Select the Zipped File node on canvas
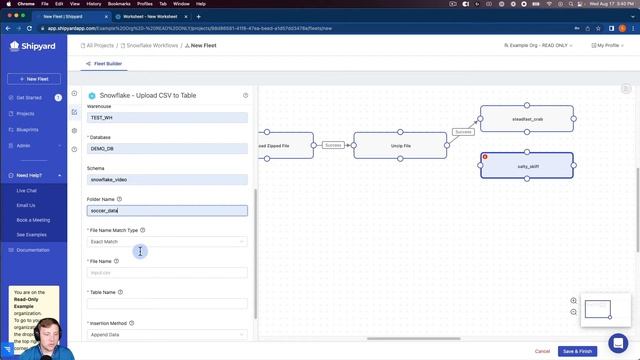Viewport: 640px width, 360px height. click(286, 145)
